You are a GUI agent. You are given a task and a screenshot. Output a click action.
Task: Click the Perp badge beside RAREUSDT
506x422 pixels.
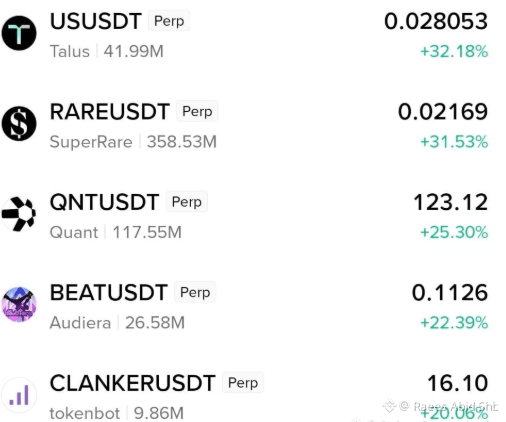point(197,111)
